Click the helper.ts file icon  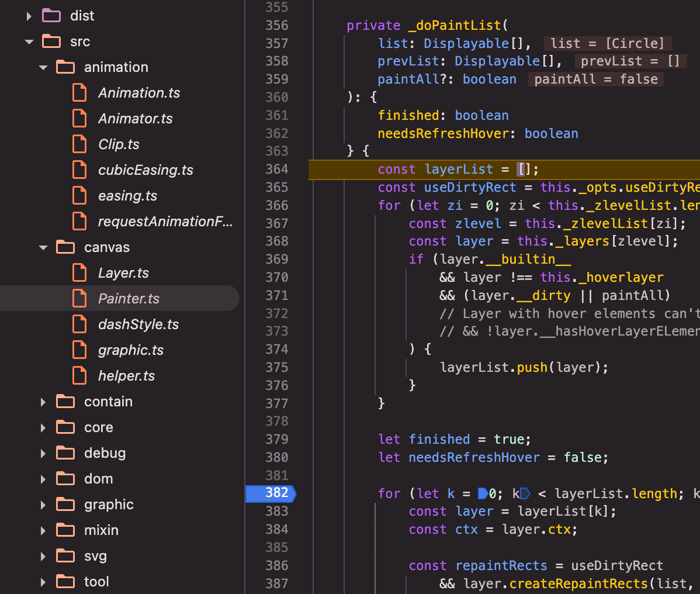coord(79,376)
